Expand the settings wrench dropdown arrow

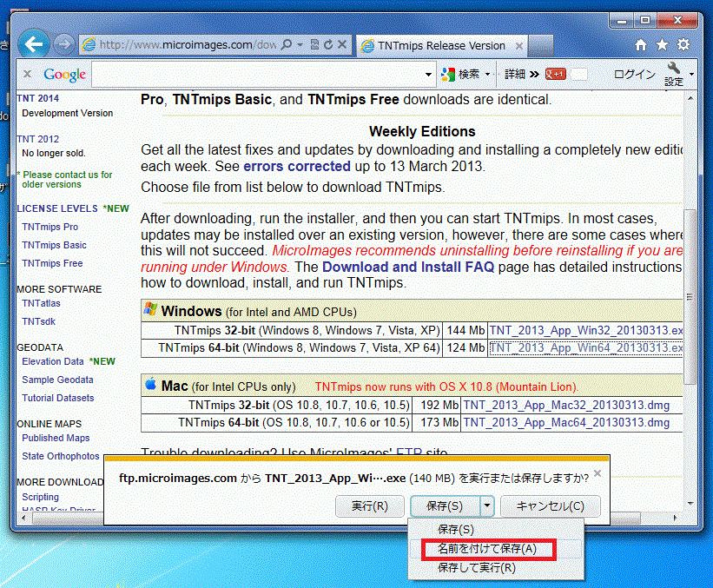[x=691, y=74]
